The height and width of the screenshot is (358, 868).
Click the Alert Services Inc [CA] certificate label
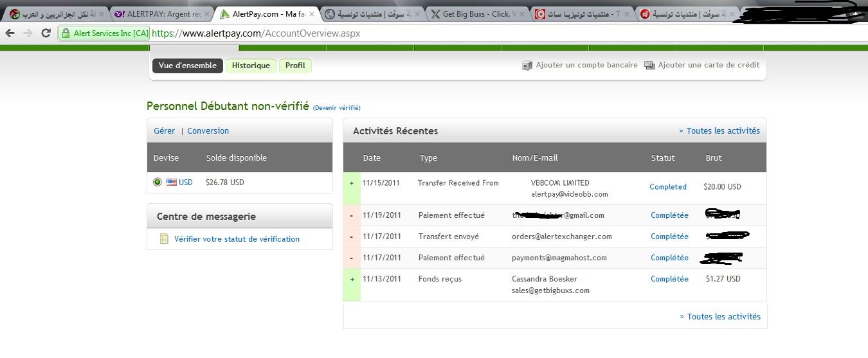[111, 33]
